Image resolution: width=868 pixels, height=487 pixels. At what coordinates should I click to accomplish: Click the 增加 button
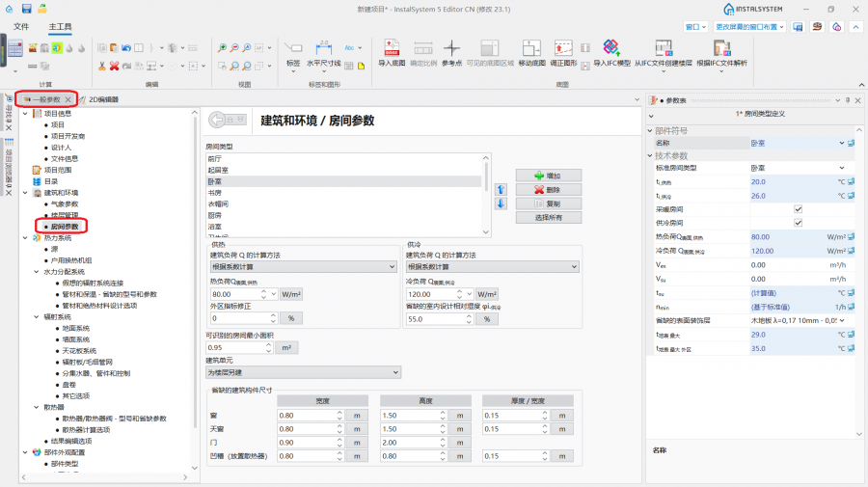(x=549, y=176)
